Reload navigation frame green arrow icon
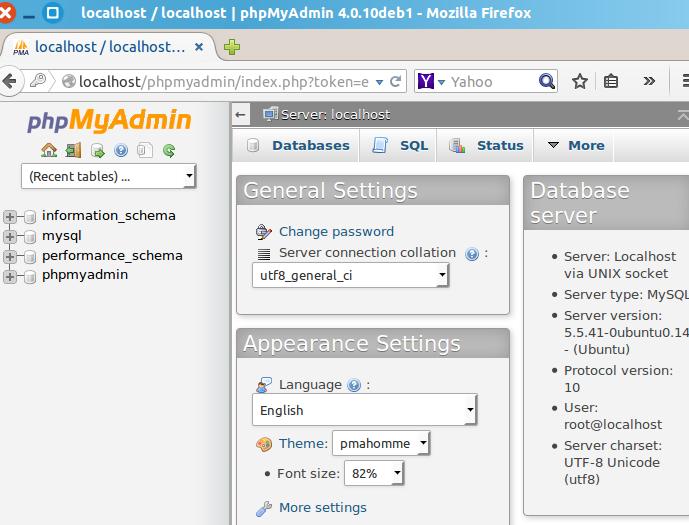This screenshot has height=525, width=689. point(169,151)
